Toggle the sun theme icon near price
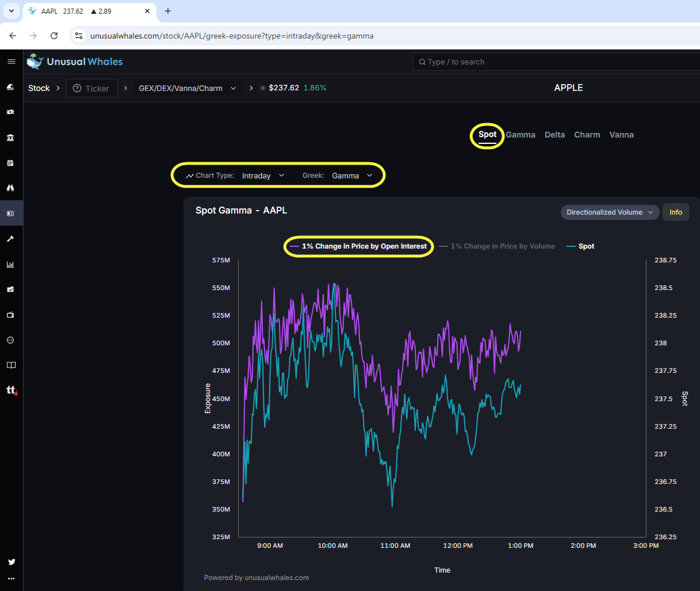 tap(263, 88)
